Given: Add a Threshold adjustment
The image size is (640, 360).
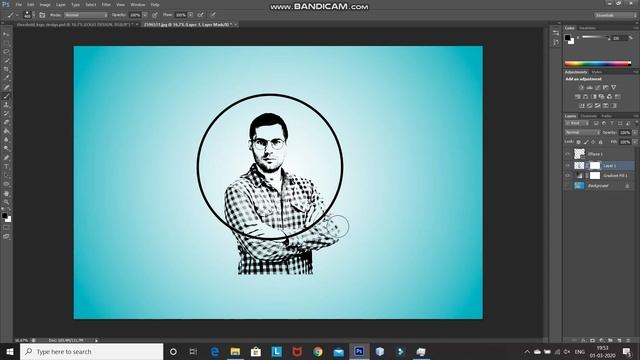Looking at the screenshot, I should (x=598, y=106).
